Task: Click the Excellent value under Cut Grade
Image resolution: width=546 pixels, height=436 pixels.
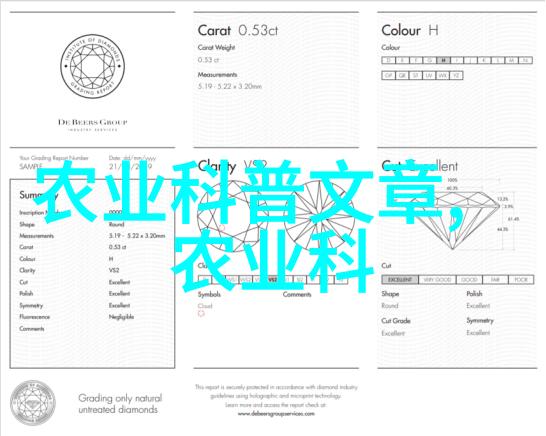Action: [x=393, y=333]
